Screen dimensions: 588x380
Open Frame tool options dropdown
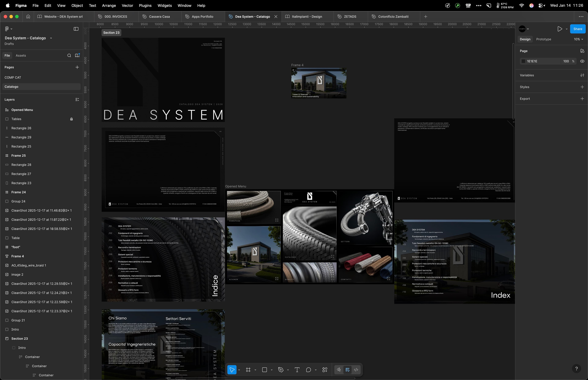(x=255, y=370)
